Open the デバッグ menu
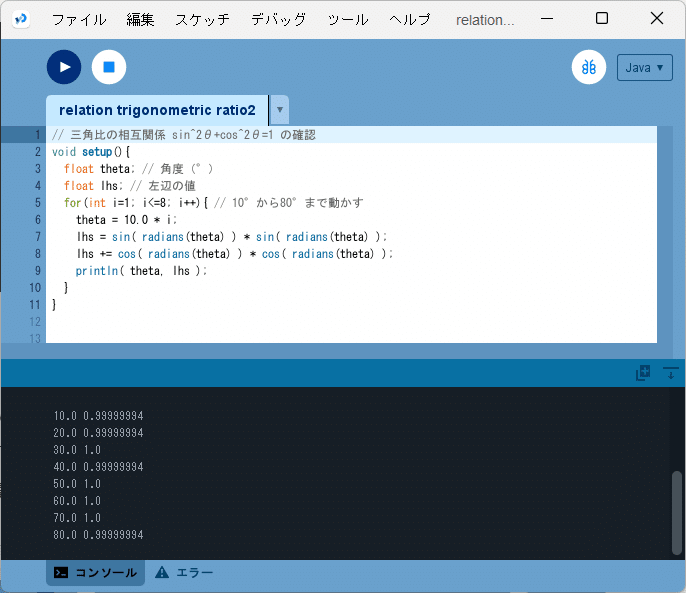This screenshot has height=593, width=686. point(278,20)
